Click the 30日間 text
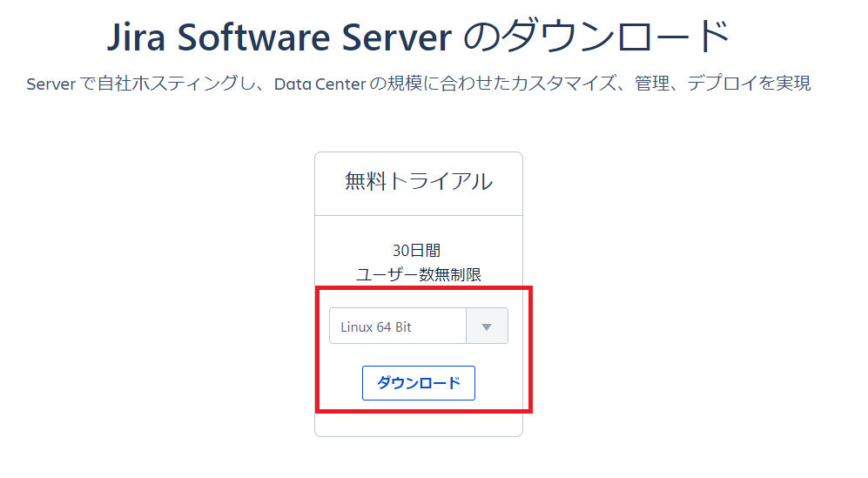The height and width of the screenshot is (478, 868). coord(417,251)
